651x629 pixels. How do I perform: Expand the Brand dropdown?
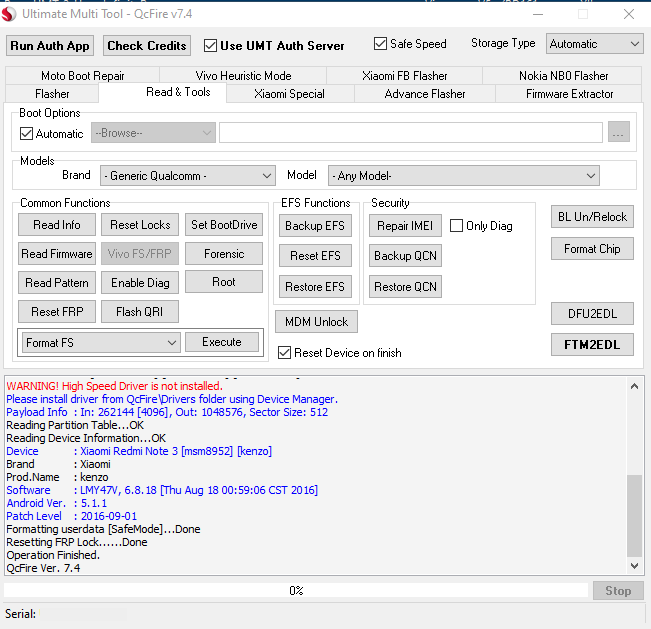click(x=188, y=176)
